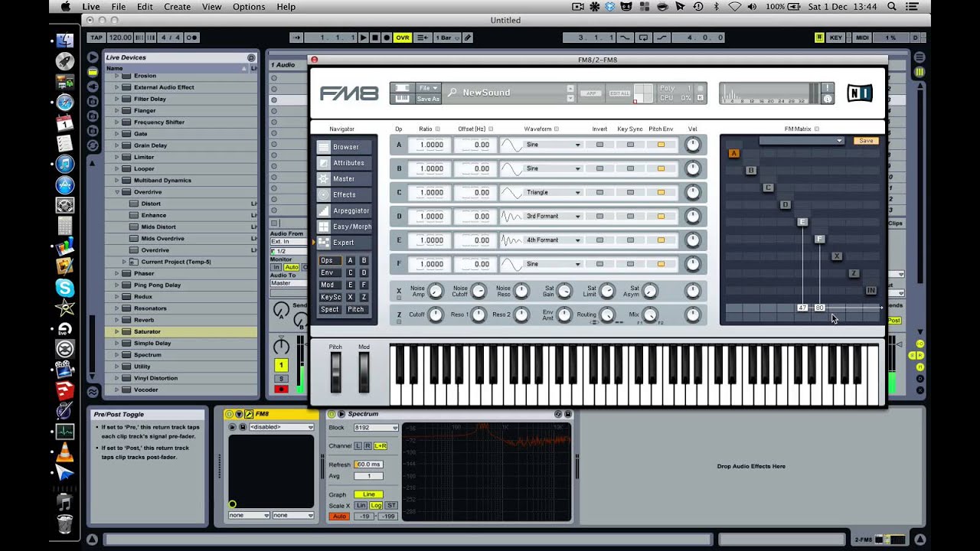The width and height of the screenshot is (980, 551).
Task: Click operator A Ratio field
Action: (x=430, y=145)
